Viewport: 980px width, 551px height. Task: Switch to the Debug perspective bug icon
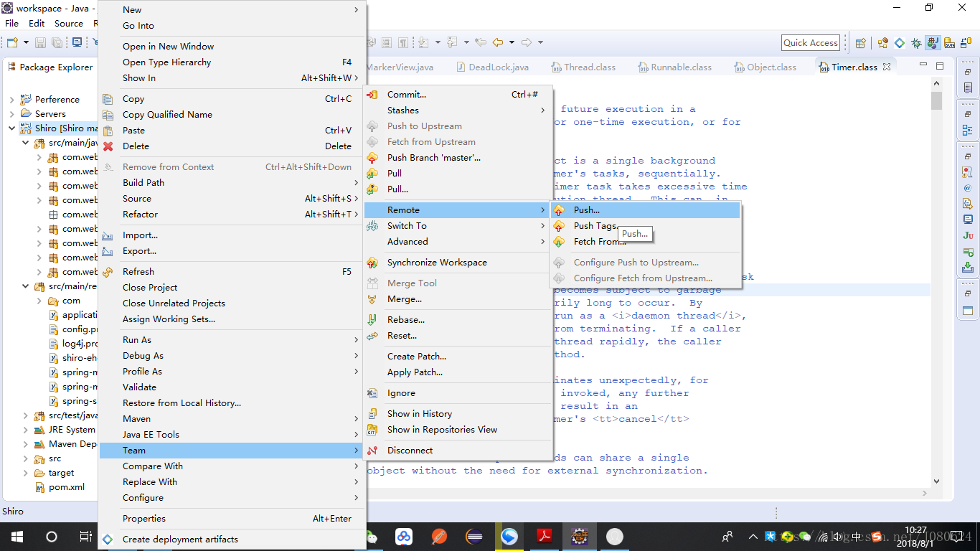916,43
